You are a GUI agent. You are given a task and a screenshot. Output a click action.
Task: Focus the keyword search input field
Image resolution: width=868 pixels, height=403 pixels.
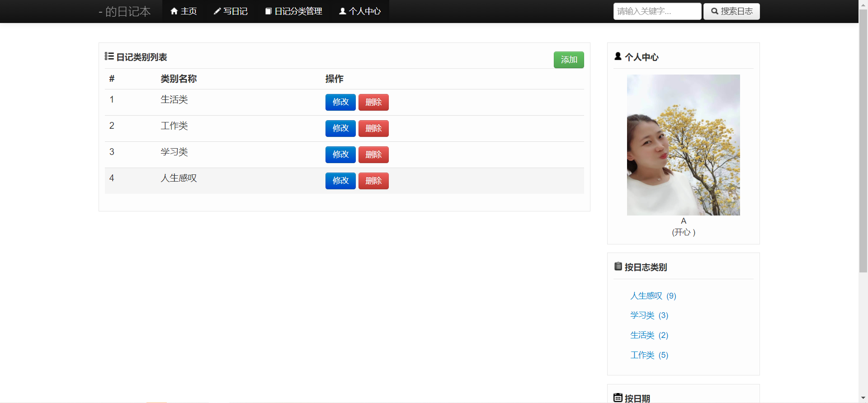(x=657, y=11)
